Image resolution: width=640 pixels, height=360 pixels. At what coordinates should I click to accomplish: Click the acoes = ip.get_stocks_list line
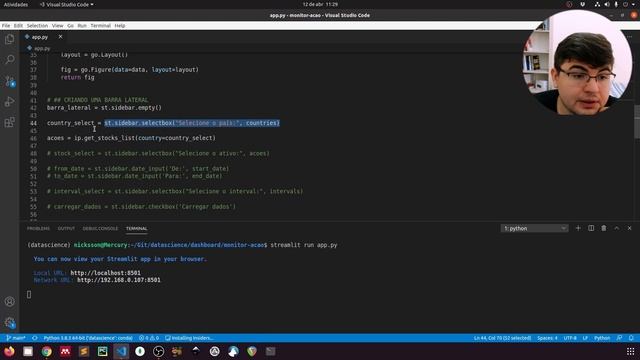pos(131,138)
